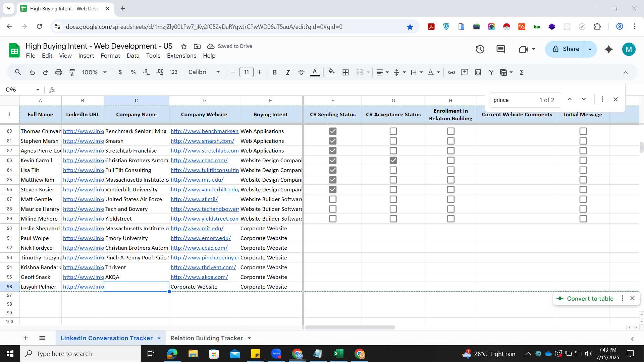
Task: Open all comments icon
Action: click(501, 49)
